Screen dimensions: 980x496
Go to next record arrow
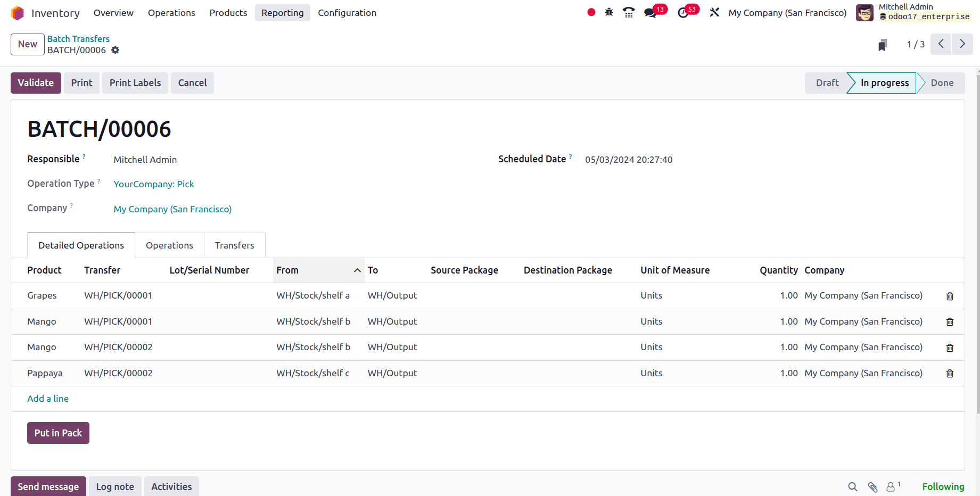962,44
